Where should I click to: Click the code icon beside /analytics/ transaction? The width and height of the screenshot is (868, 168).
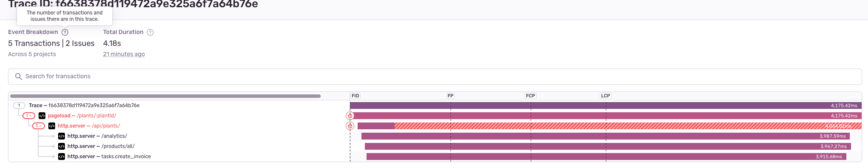click(62, 136)
